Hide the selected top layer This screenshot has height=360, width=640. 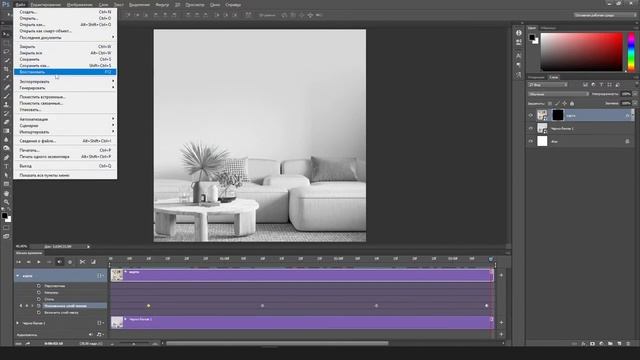(531, 116)
